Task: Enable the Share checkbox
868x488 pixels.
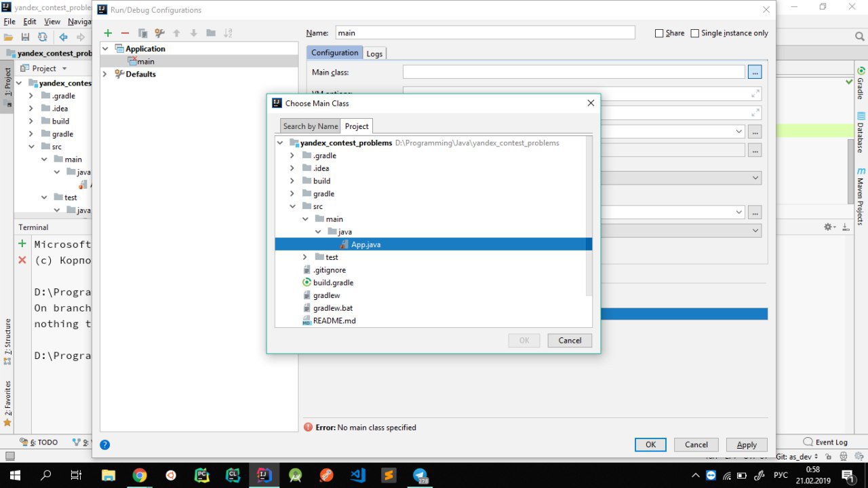Action: pos(659,33)
